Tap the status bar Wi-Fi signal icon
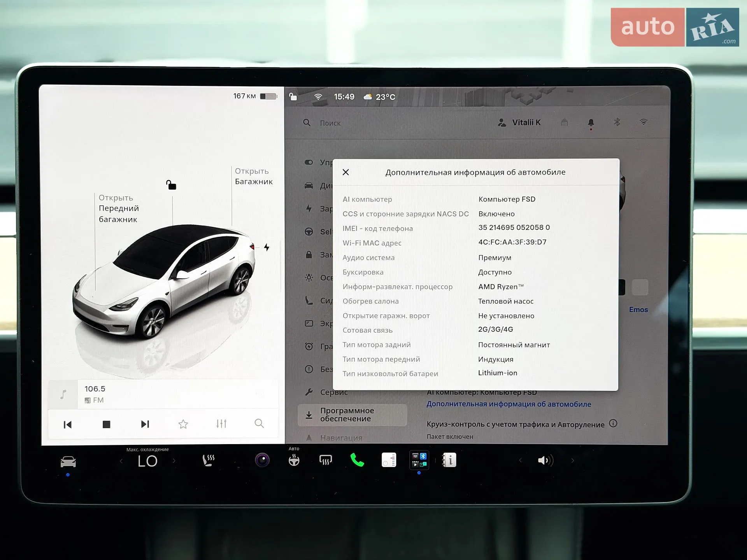The image size is (747, 560). click(318, 97)
